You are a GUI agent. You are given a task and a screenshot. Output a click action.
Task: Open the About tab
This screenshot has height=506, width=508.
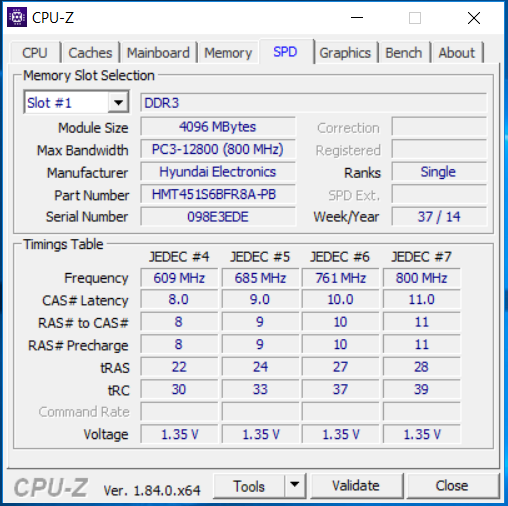click(457, 53)
